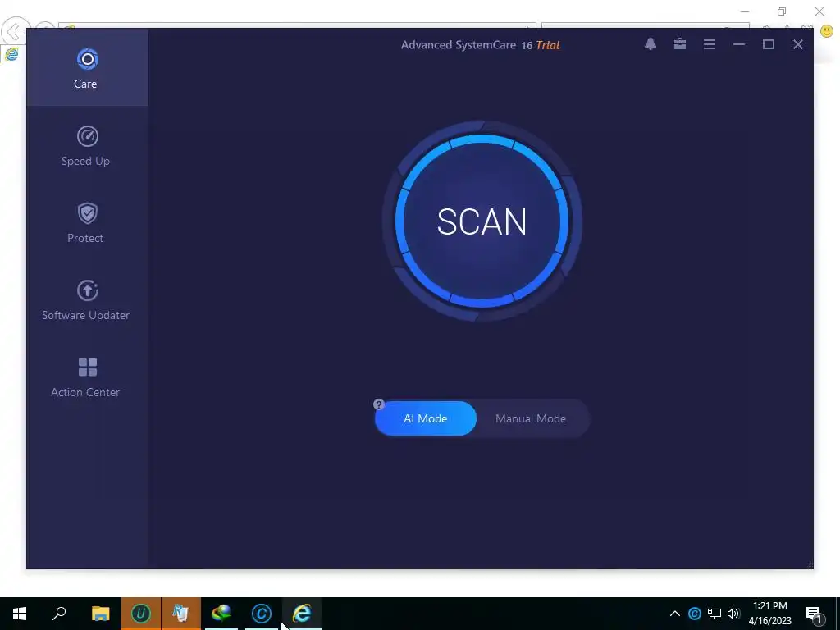Open Windows notification center icon
840x630 pixels.
point(815,614)
